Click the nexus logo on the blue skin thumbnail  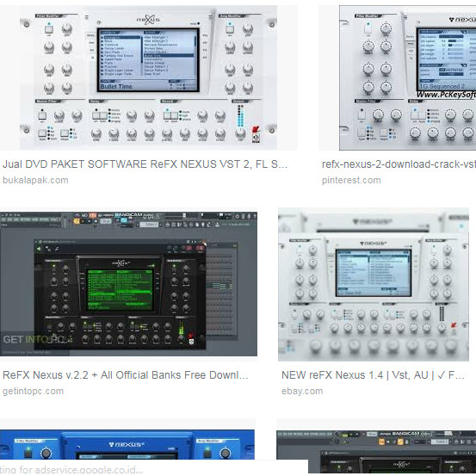click(x=127, y=444)
